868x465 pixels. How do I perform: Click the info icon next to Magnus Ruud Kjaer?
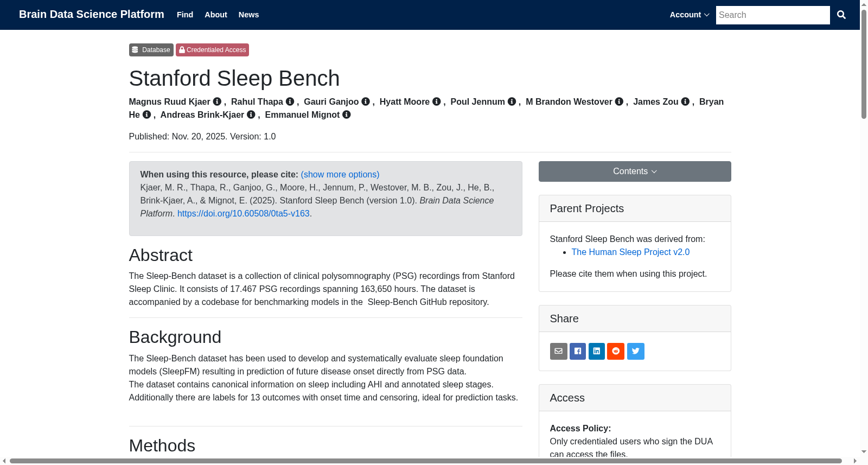click(x=217, y=101)
